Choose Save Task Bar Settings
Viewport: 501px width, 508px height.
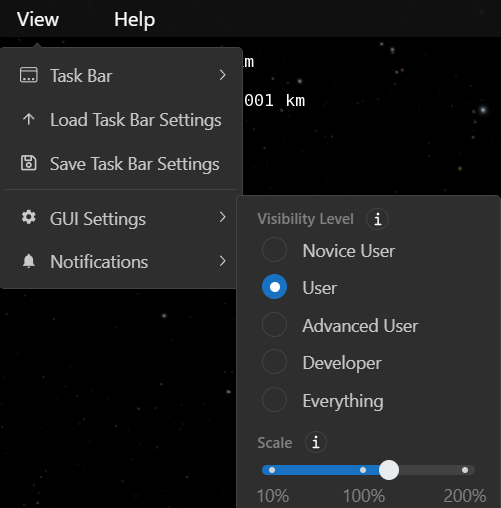coord(121,164)
